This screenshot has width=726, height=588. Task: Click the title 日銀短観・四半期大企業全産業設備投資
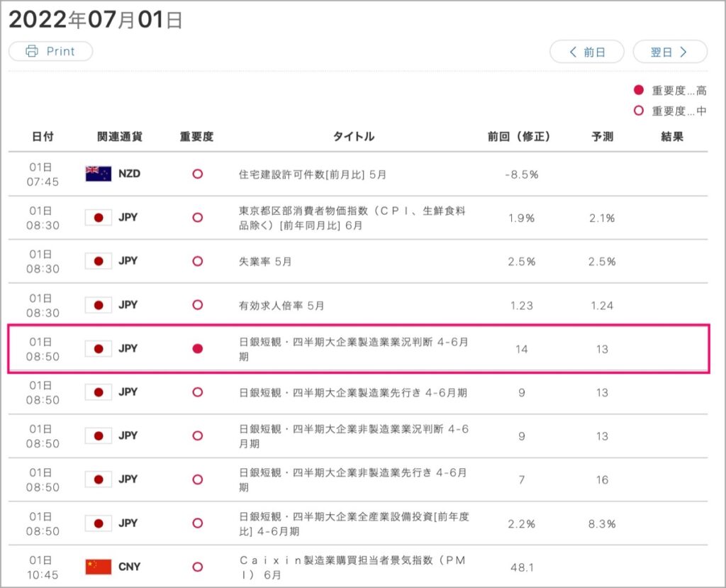point(354,524)
